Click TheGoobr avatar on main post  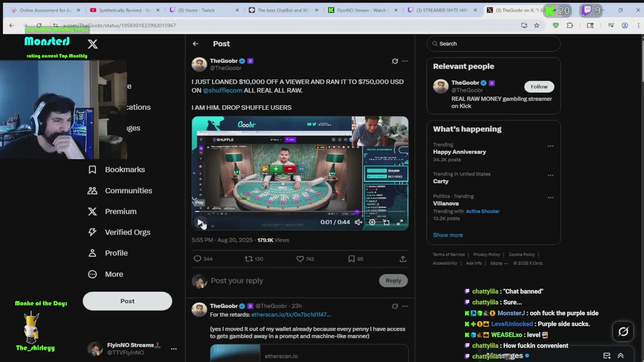click(x=199, y=64)
